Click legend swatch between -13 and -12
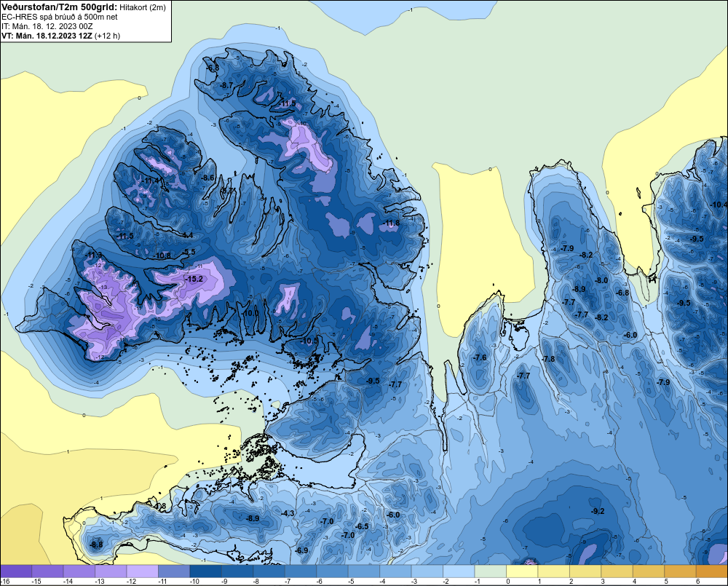 tap(111, 571)
